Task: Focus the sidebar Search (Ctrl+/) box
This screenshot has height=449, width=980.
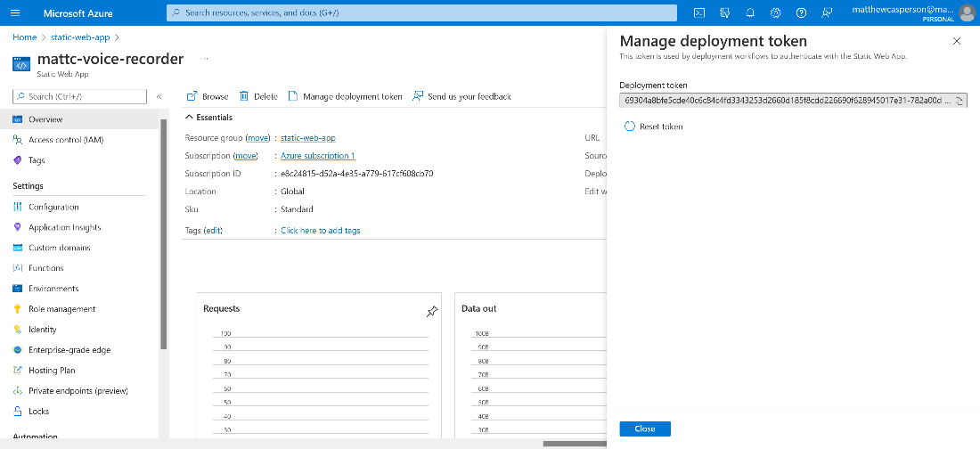Action: [x=80, y=96]
